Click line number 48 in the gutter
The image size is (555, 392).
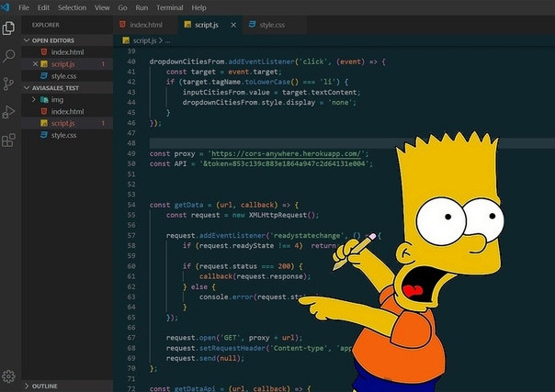click(x=131, y=143)
